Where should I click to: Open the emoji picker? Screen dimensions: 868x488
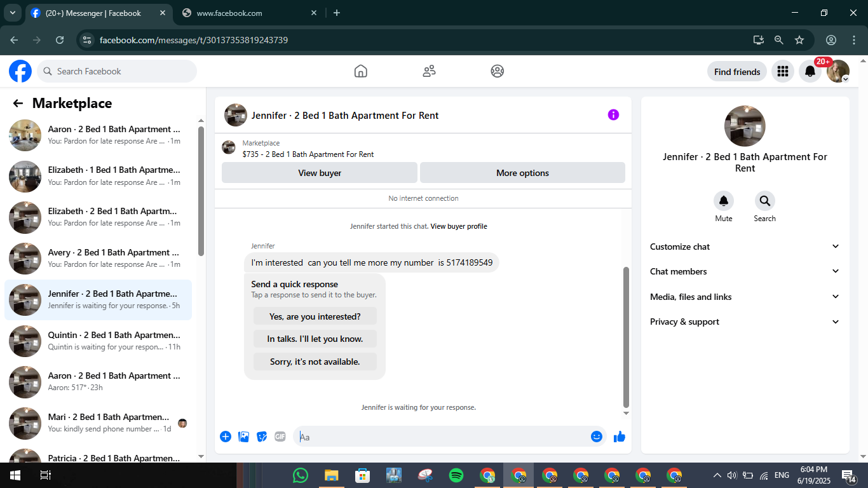tap(597, 437)
